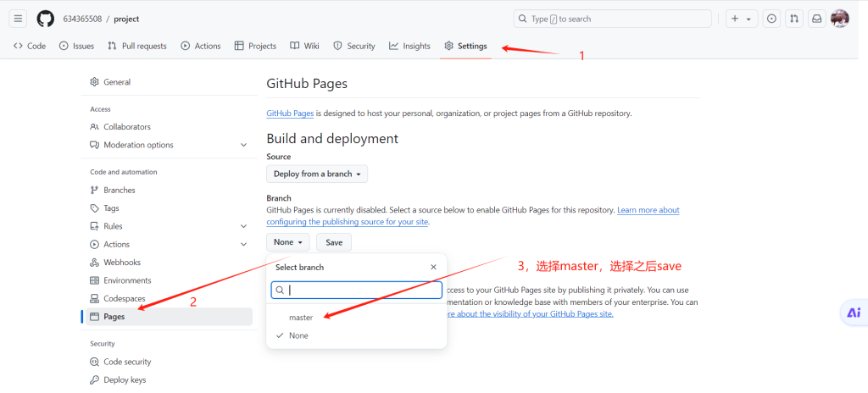Viewport: 868px width, 393px height.
Task: Open the project repository name link
Action: [126, 19]
